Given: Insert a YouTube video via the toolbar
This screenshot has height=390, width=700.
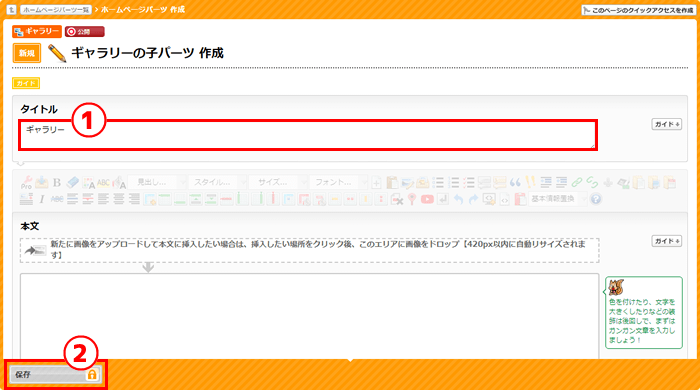Looking at the screenshot, I should [427, 199].
